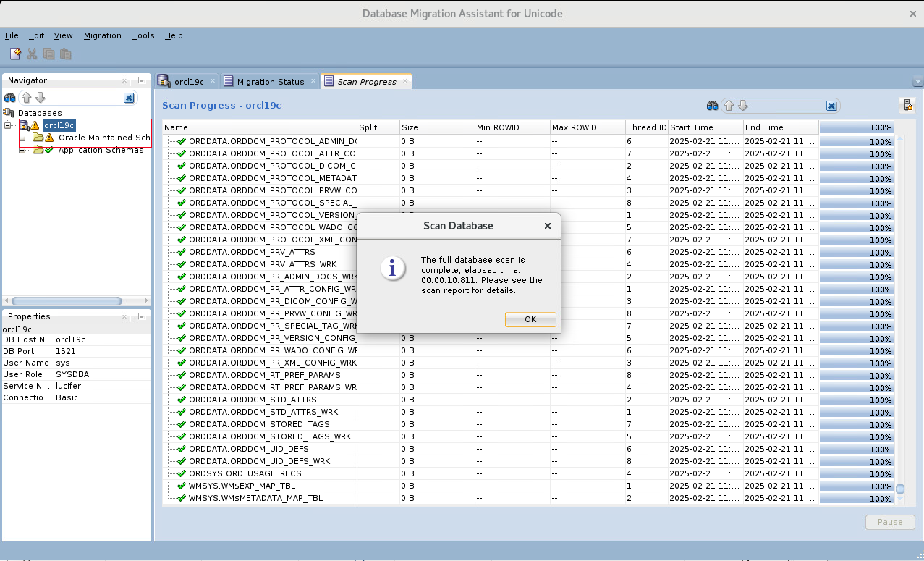This screenshot has width=924, height=561.
Task: Click the Thread ID column header
Action: coord(646,127)
